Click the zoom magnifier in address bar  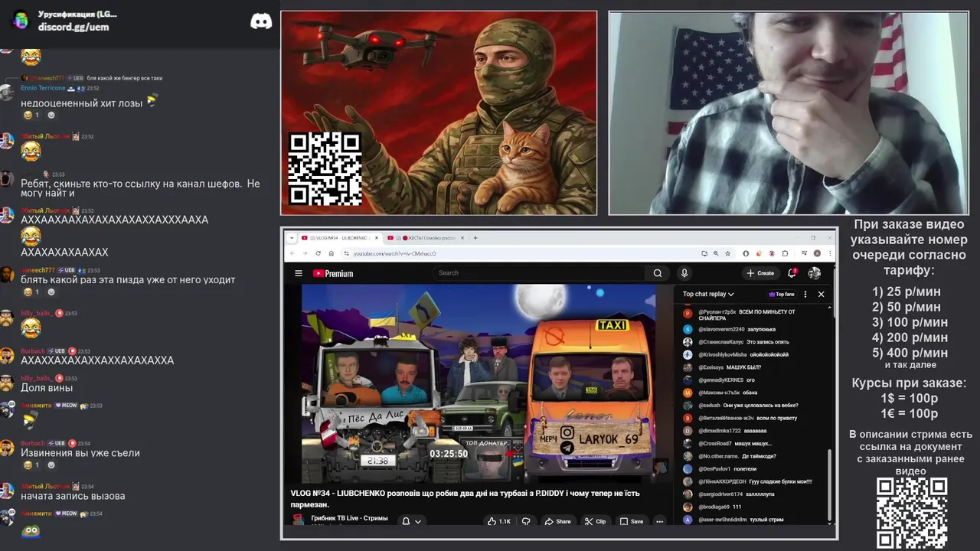(x=715, y=253)
